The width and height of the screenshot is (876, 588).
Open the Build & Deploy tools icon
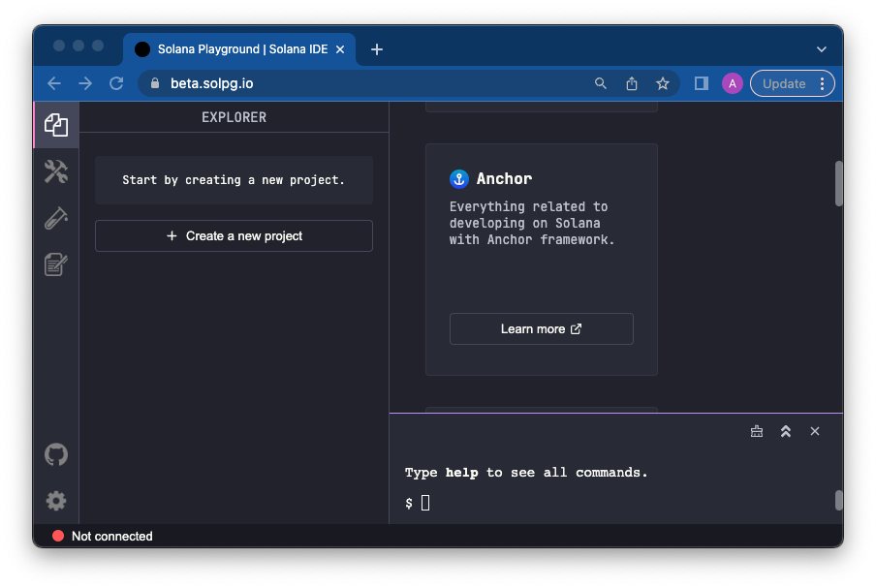click(x=56, y=171)
